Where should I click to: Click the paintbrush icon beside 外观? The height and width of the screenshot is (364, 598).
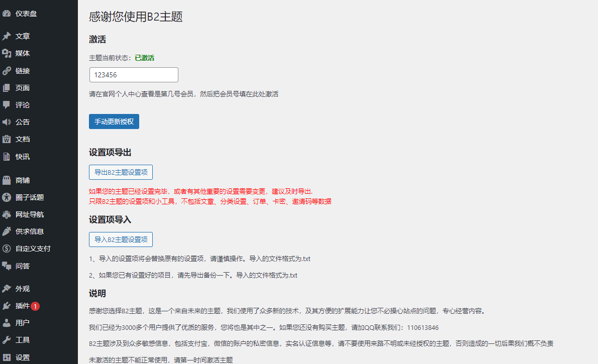(7, 289)
